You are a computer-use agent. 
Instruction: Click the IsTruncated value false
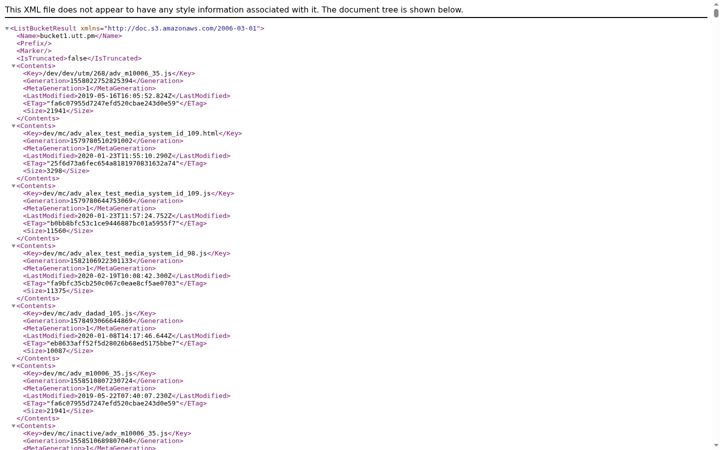click(77, 58)
